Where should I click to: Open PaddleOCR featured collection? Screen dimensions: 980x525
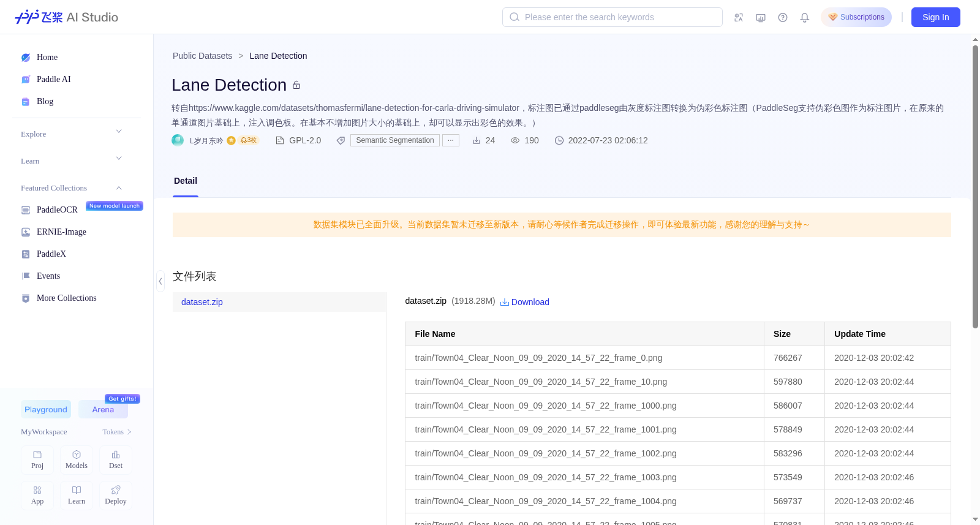tap(57, 210)
